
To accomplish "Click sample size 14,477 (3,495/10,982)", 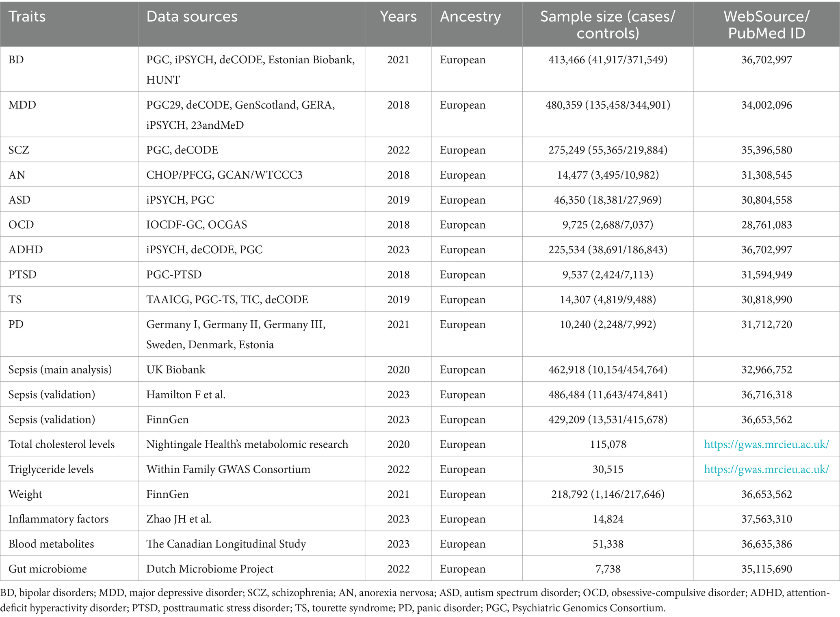I will 608,175.
